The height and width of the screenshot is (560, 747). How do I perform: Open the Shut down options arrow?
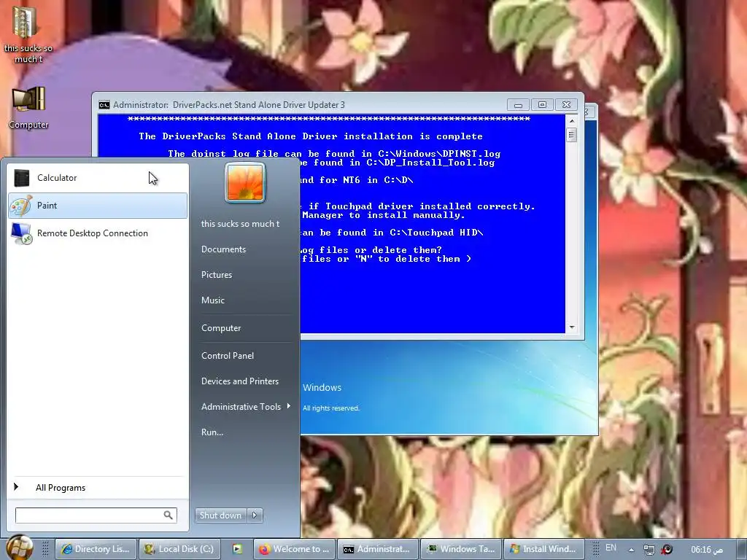(255, 516)
